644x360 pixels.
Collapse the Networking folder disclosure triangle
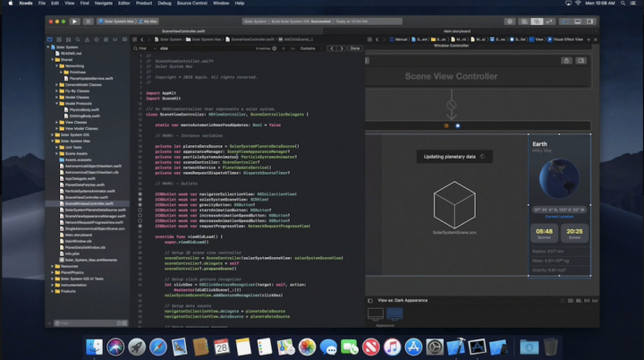point(57,66)
